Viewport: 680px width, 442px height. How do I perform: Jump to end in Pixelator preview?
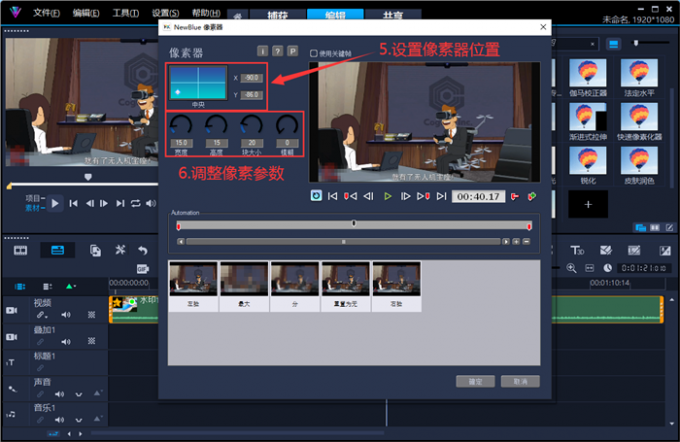tap(441, 196)
